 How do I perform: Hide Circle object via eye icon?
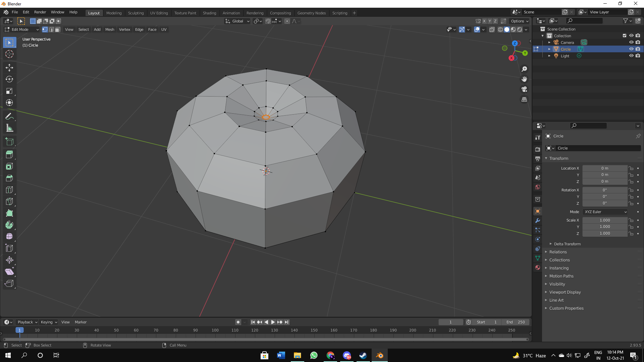pyautogui.click(x=631, y=49)
